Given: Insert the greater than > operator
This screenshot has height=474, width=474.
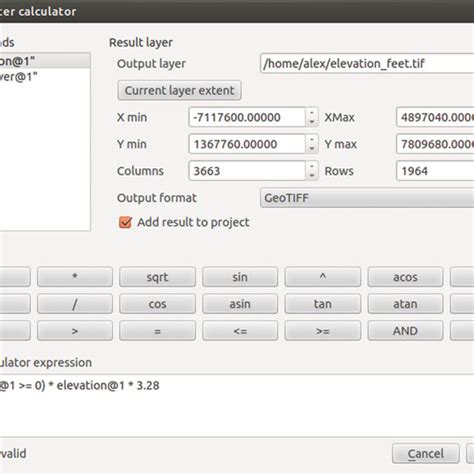Looking at the screenshot, I should pyautogui.click(x=75, y=331).
